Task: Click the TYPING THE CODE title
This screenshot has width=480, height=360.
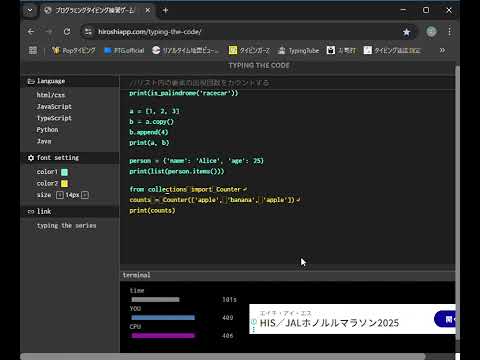Action: coord(259,65)
